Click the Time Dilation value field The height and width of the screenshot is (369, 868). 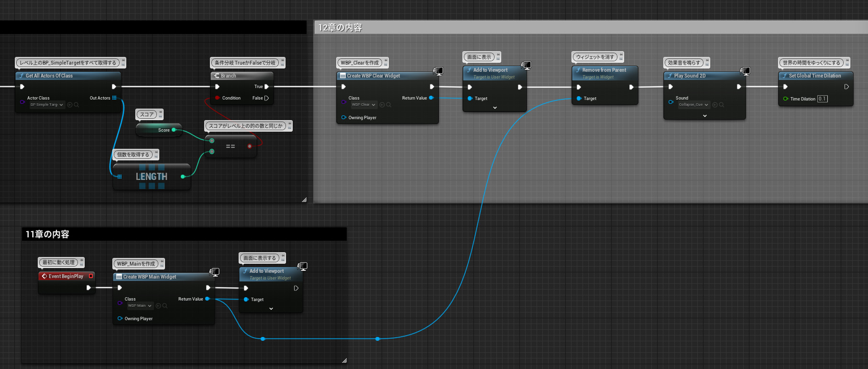click(822, 99)
